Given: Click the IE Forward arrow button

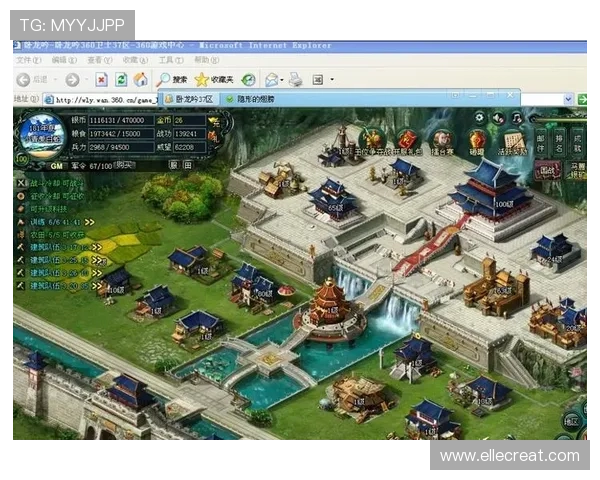Looking at the screenshot, I should 72,80.
